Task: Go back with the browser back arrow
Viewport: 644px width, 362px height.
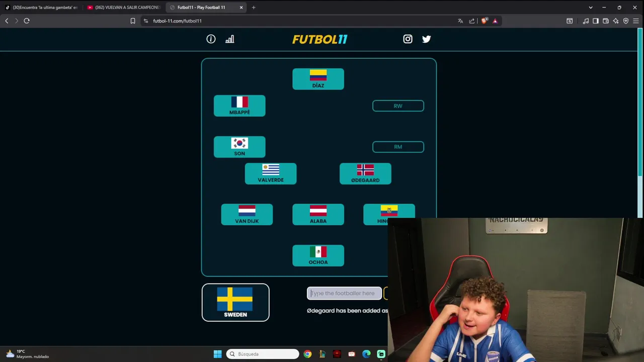Action: pyautogui.click(x=7, y=21)
